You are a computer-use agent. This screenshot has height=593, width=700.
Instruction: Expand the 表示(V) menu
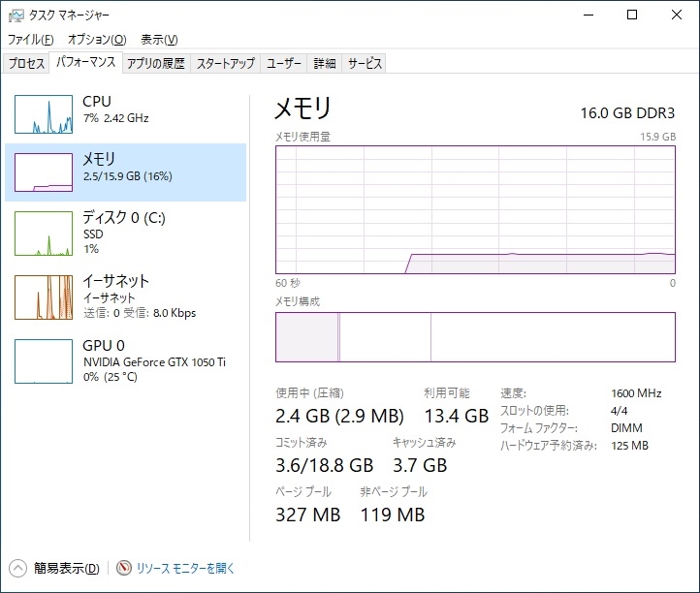[x=159, y=40]
